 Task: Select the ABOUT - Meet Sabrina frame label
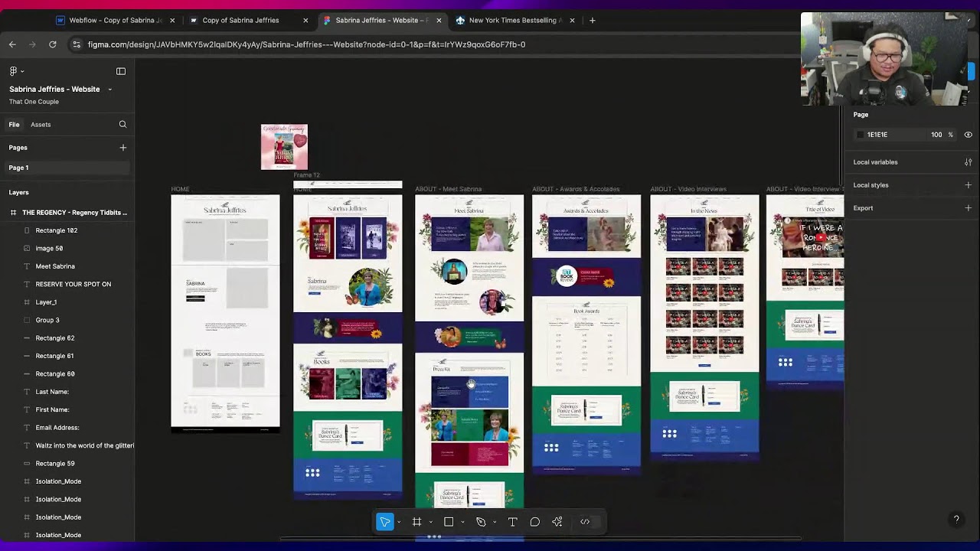[448, 189]
